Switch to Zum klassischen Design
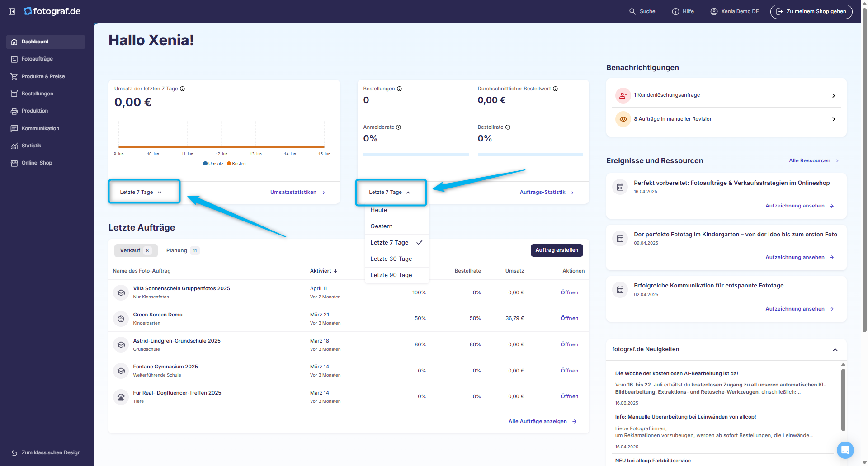The image size is (868, 466). pos(46,452)
